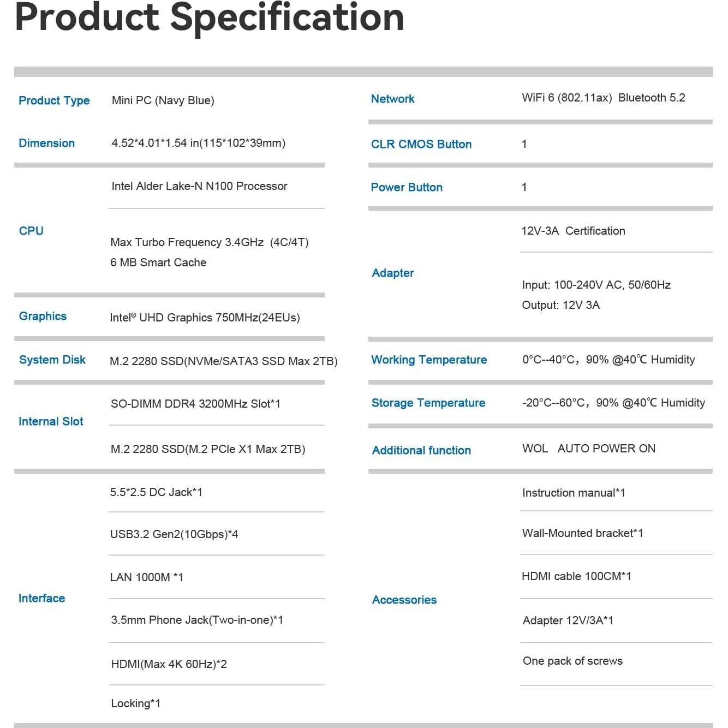Click the System Disk label
Viewport: 728px width, 728px height.
coord(52,360)
